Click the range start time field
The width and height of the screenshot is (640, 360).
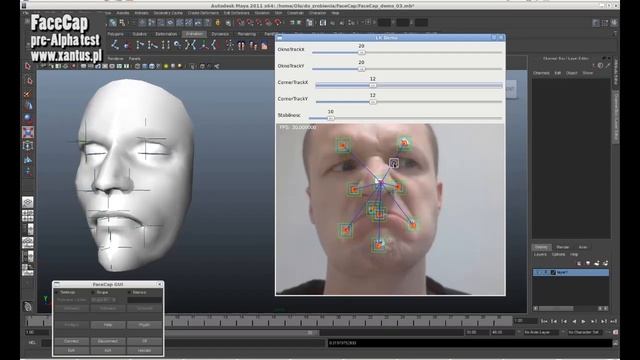click(x=37, y=332)
